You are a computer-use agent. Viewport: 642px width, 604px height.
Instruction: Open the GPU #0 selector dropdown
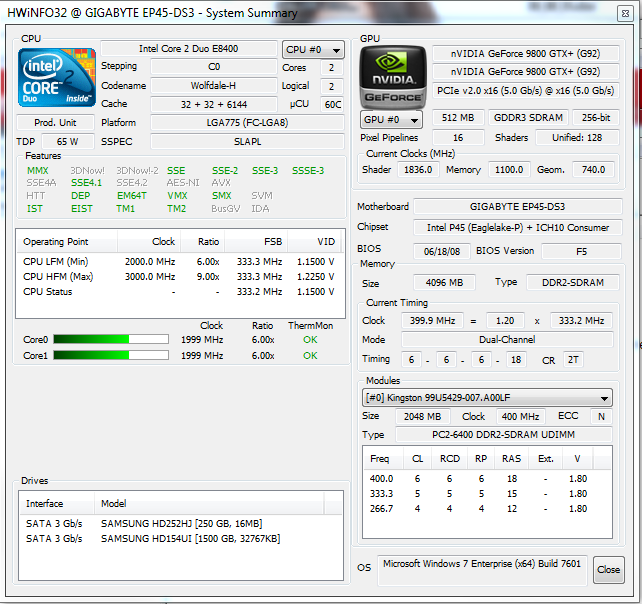391,120
